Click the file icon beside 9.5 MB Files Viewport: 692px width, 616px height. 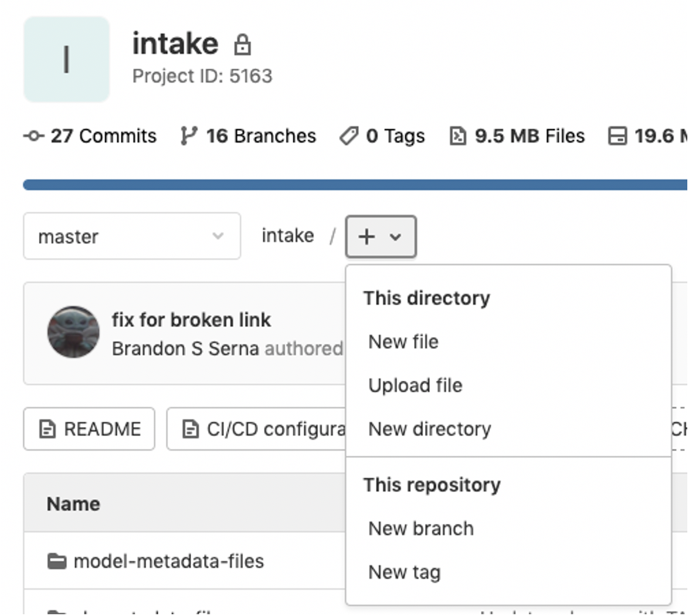tap(457, 136)
